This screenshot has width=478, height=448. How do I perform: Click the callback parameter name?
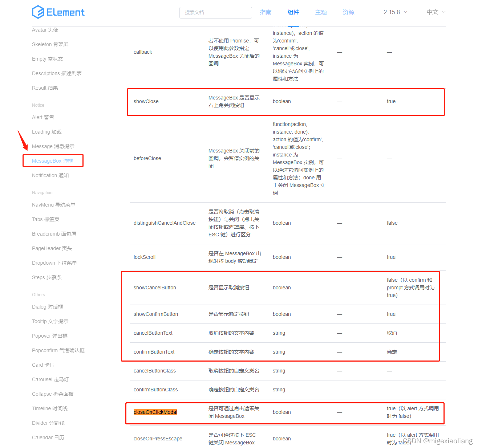tap(143, 52)
